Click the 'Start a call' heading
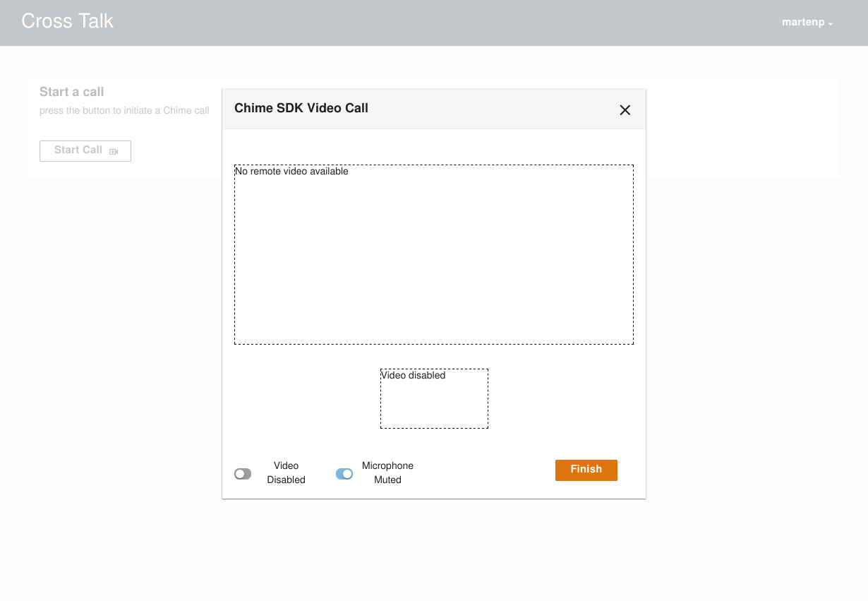The height and width of the screenshot is (601, 868). 72,92
